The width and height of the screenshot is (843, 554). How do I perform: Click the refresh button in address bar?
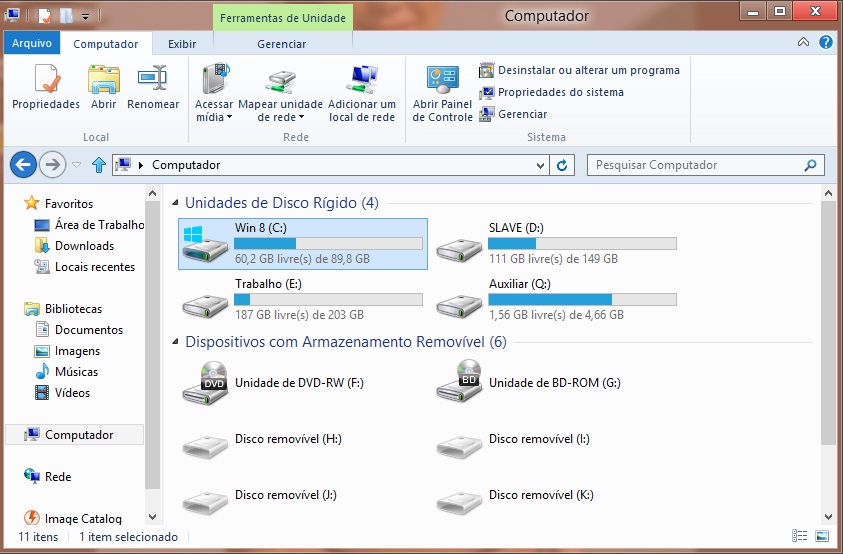click(x=563, y=165)
